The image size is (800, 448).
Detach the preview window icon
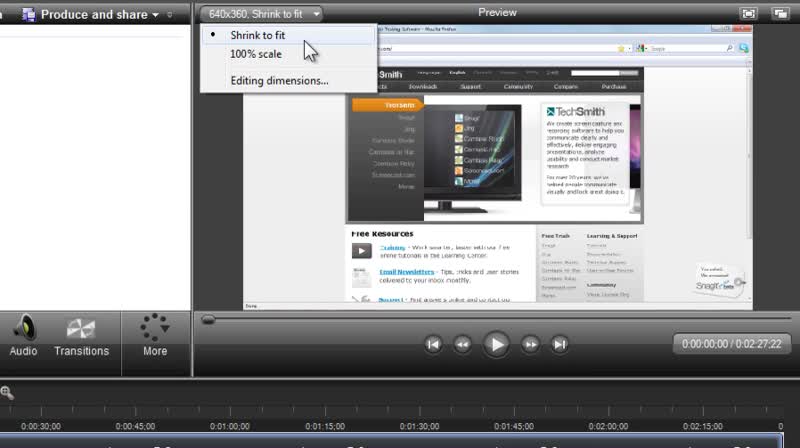tap(780, 14)
